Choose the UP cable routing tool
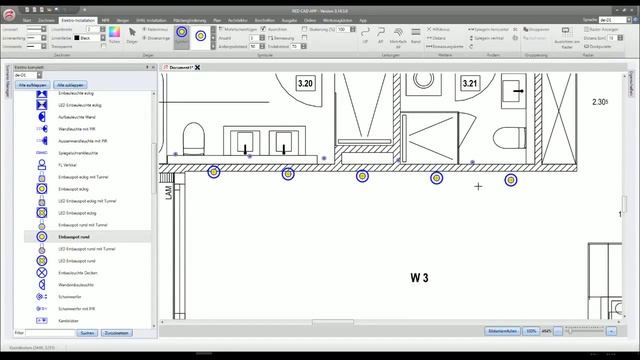 coord(365,36)
